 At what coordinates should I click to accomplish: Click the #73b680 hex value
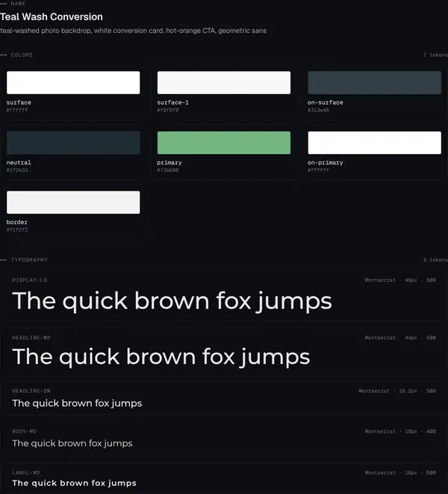click(x=168, y=170)
